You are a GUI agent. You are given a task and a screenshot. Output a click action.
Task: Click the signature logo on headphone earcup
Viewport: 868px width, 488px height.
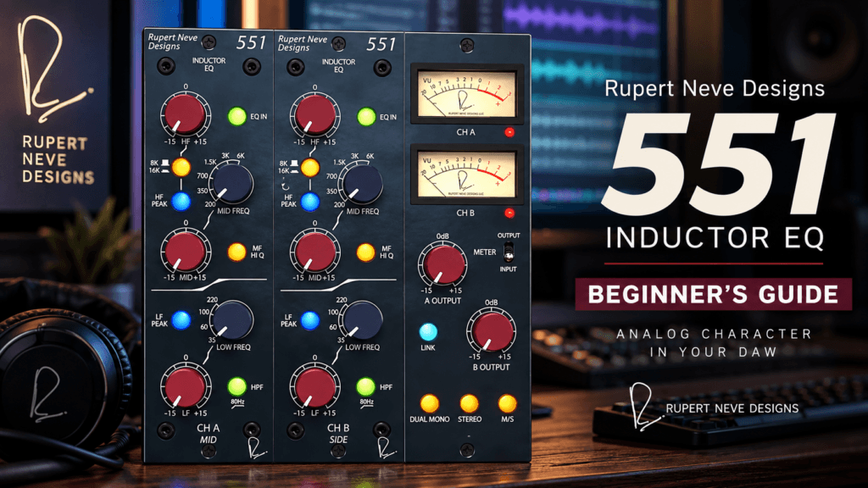pos(47,395)
